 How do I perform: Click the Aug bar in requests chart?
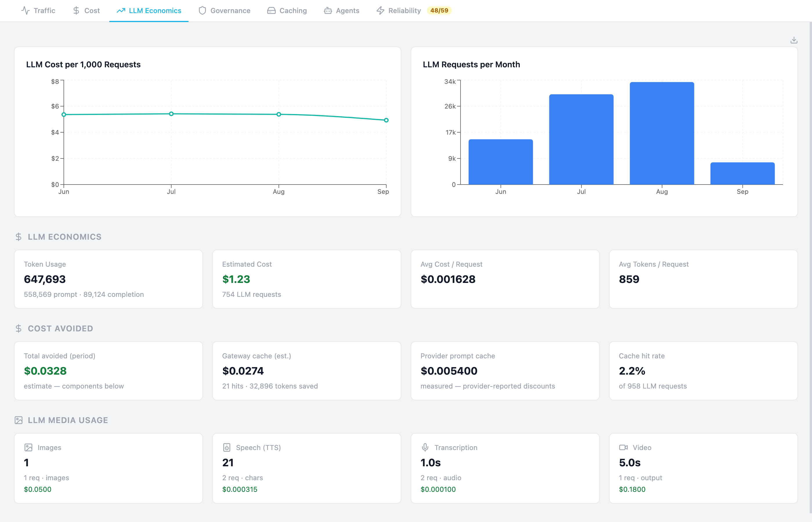click(662, 133)
